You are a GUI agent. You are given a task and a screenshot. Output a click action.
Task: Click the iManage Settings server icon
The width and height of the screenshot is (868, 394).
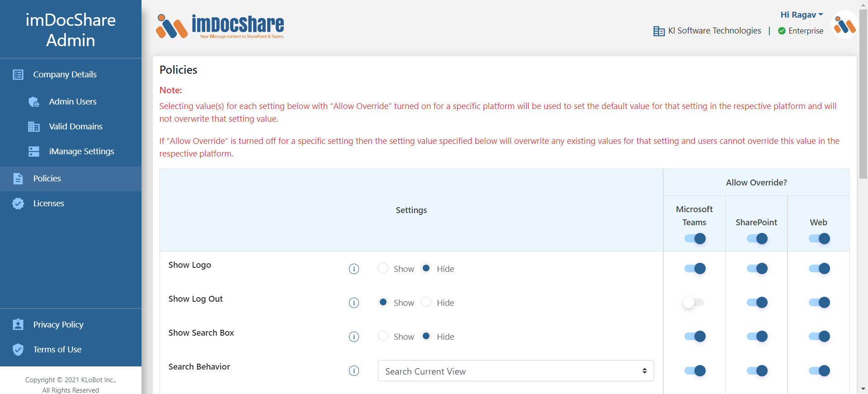click(34, 152)
